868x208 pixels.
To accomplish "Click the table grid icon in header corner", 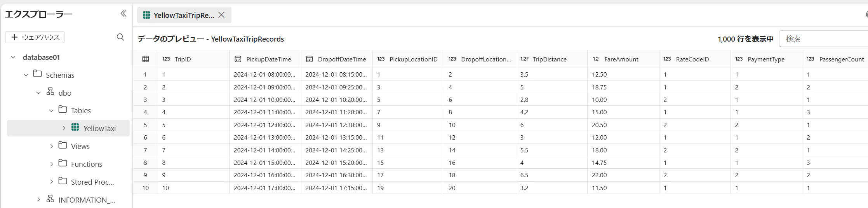I will click(146, 59).
